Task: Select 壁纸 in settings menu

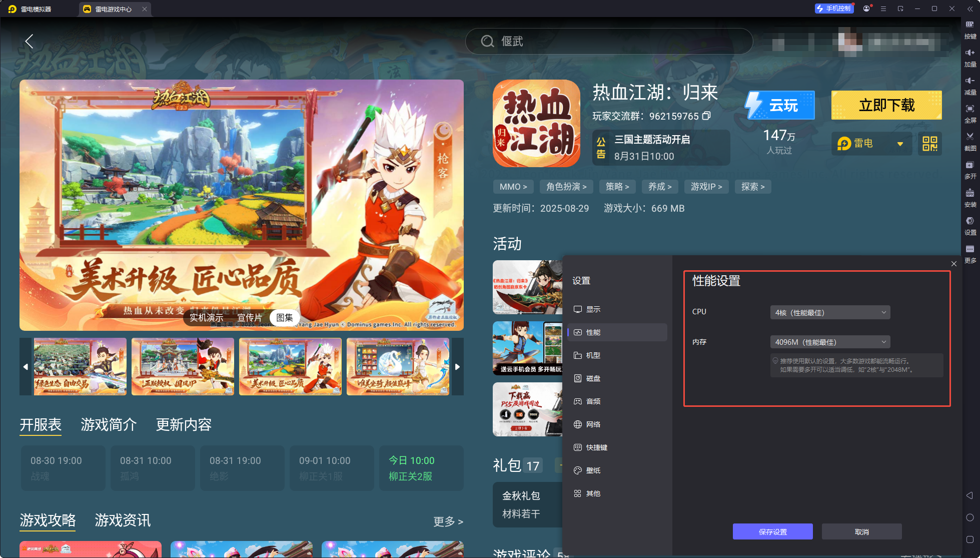Action: (617, 470)
